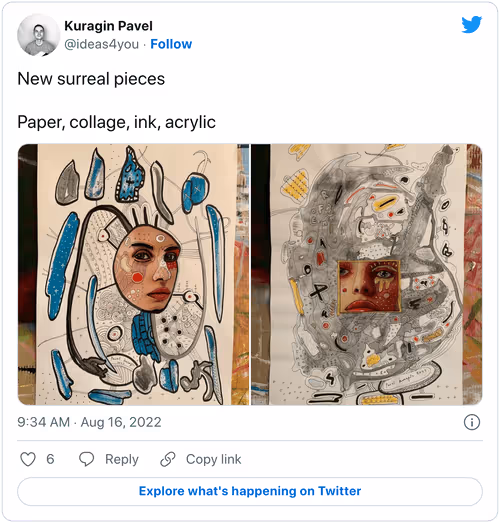Like the tweet with the heart icon

click(28, 459)
